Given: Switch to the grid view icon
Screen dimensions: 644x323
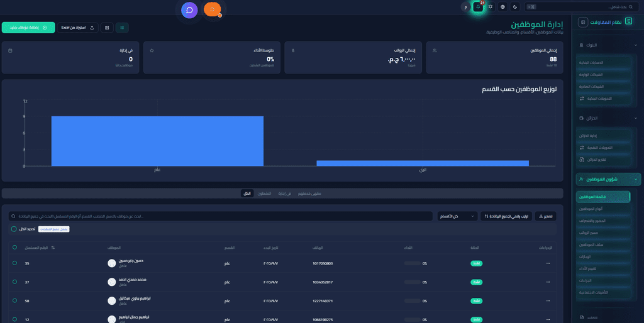Looking at the screenshot, I should [107, 28].
